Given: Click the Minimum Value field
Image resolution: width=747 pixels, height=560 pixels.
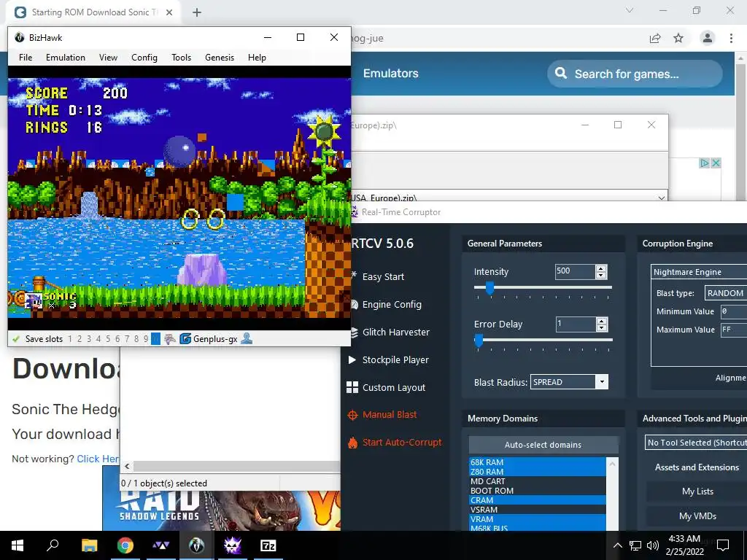Looking at the screenshot, I should point(734,311).
